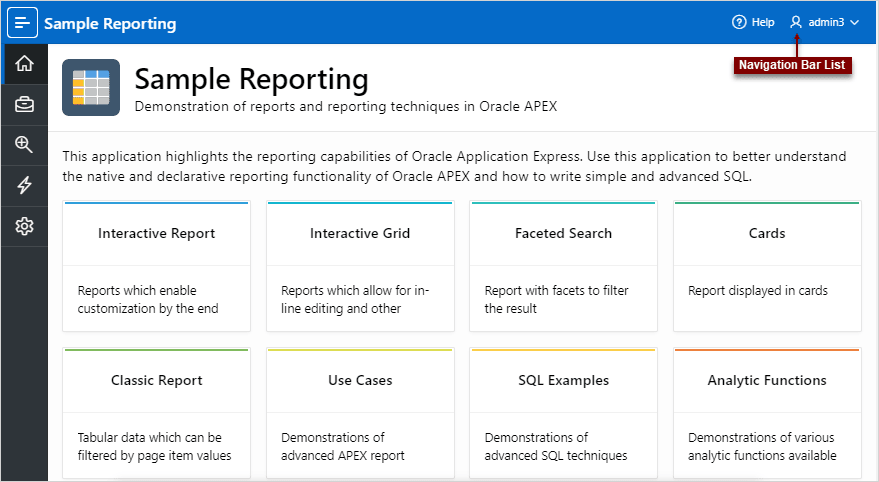Click the large Sample Reporting page heading

click(x=251, y=79)
